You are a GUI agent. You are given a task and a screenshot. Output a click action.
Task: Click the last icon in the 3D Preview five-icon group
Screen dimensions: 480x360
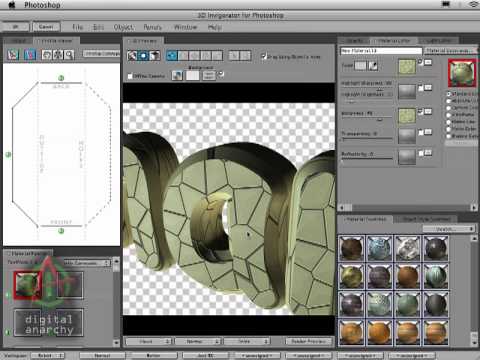coord(217,55)
